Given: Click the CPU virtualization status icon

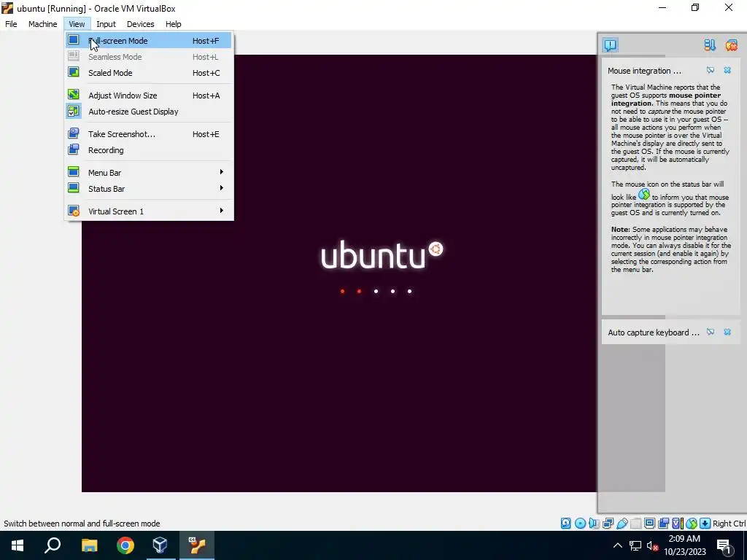Looking at the screenshot, I should [x=678, y=524].
